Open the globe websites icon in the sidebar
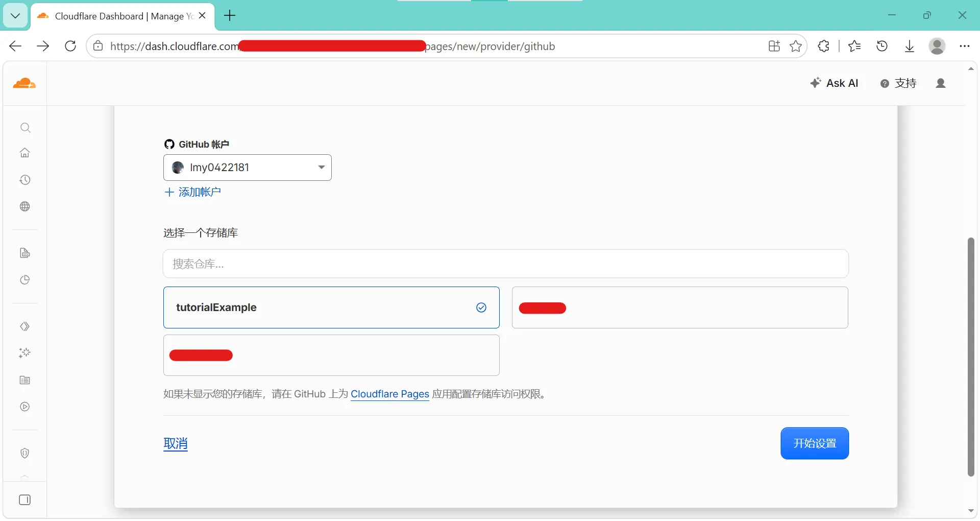The width and height of the screenshot is (980, 521). coord(25,206)
